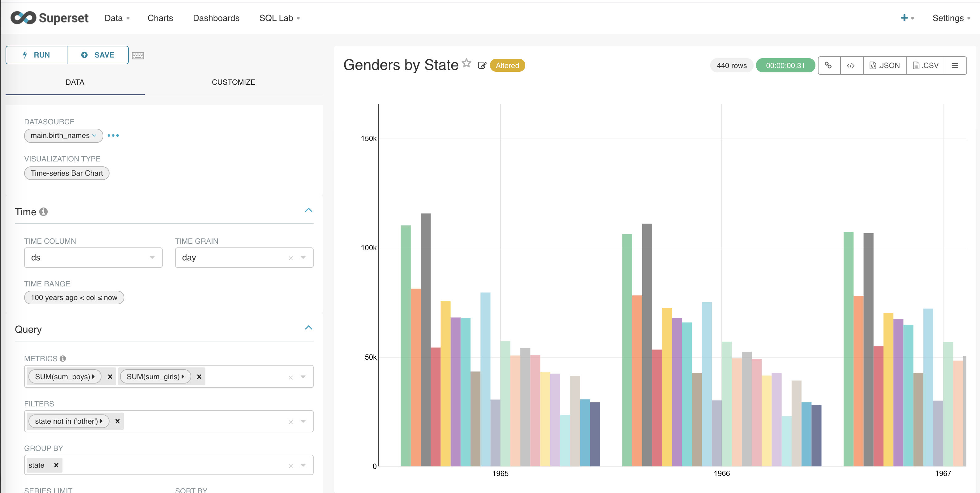Open the main.birth_names datasource dropdown
The width and height of the screenshot is (980, 493).
(x=63, y=135)
